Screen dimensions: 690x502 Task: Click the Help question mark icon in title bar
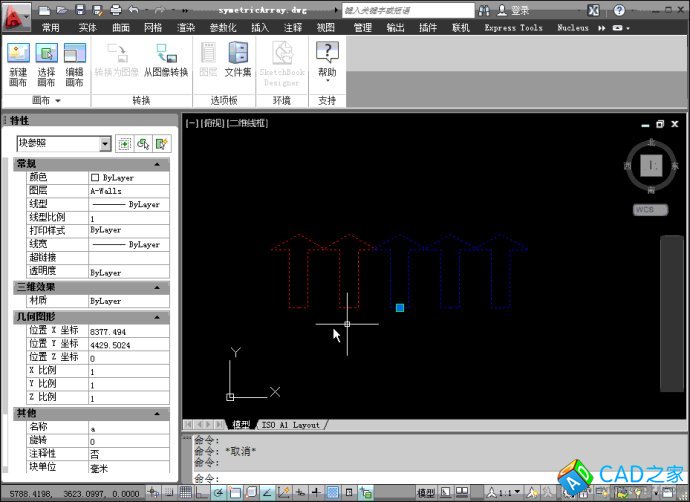(619, 10)
